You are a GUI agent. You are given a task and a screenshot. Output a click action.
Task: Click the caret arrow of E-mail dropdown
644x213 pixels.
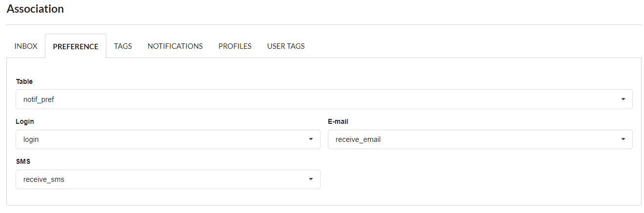[623, 139]
